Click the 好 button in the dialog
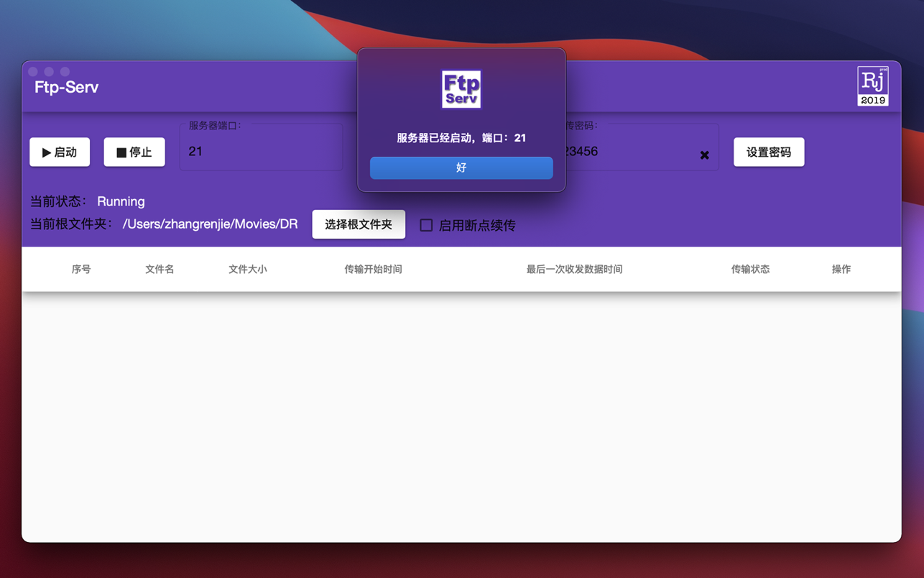The image size is (924, 578). coord(461,168)
